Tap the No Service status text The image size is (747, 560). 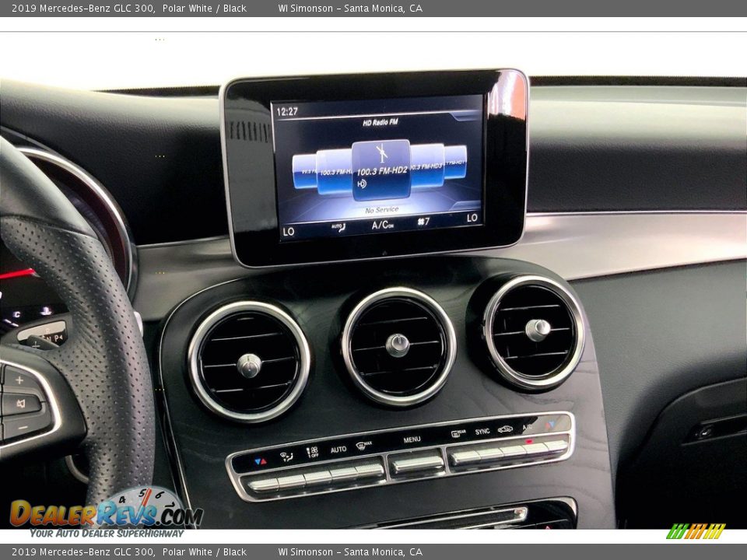point(381,209)
